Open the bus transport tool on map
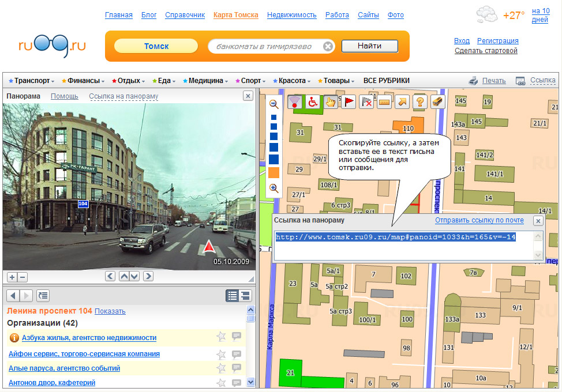The image size is (562, 392). pyautogui.click(x=438, y=102)
